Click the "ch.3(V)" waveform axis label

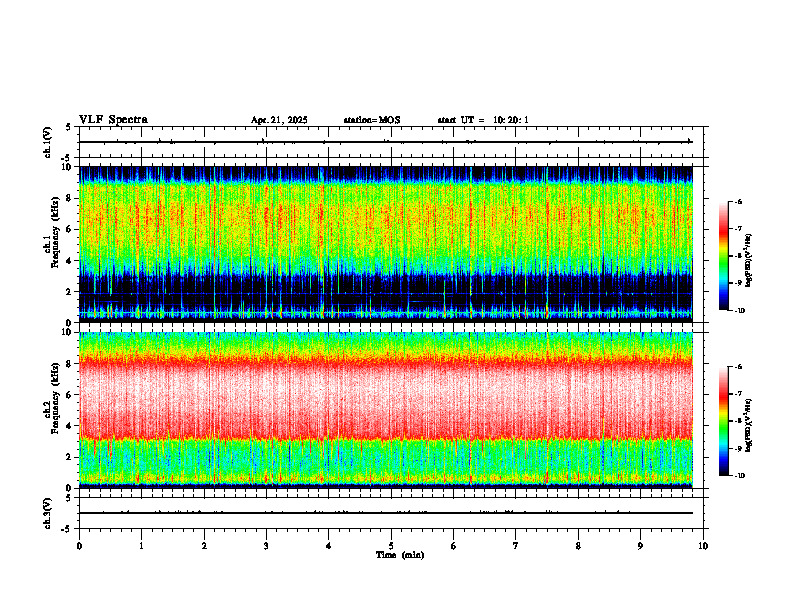coord(48,513)
